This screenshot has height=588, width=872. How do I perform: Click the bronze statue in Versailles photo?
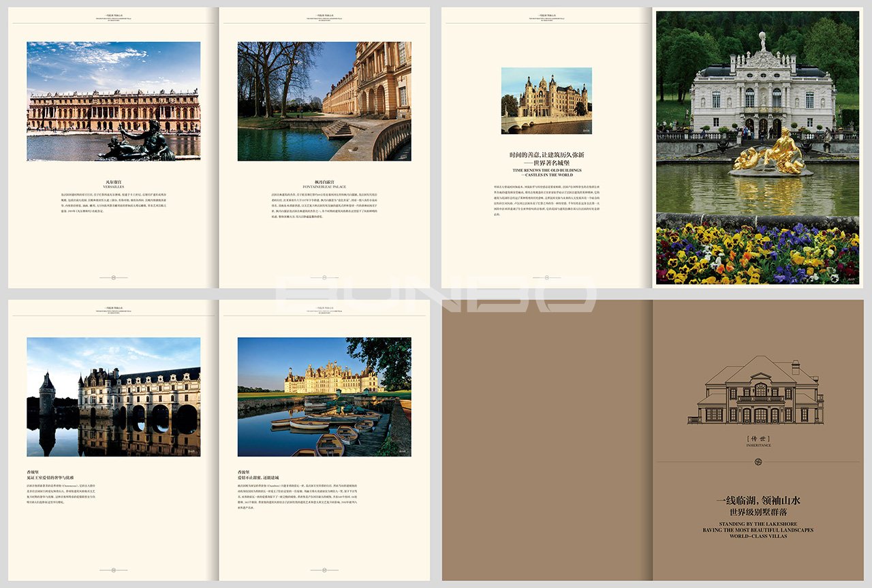point(140,143)
